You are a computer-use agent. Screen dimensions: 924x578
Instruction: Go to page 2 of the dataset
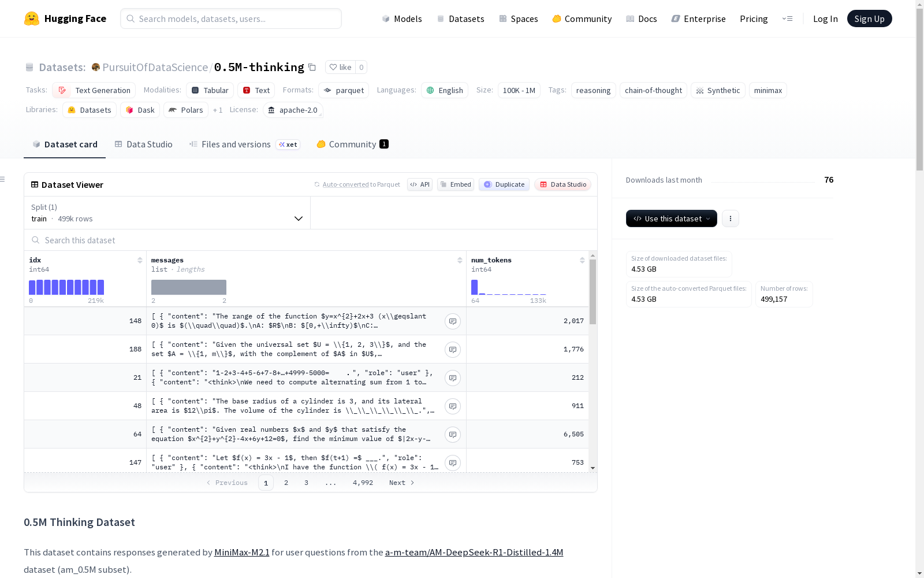286,483
